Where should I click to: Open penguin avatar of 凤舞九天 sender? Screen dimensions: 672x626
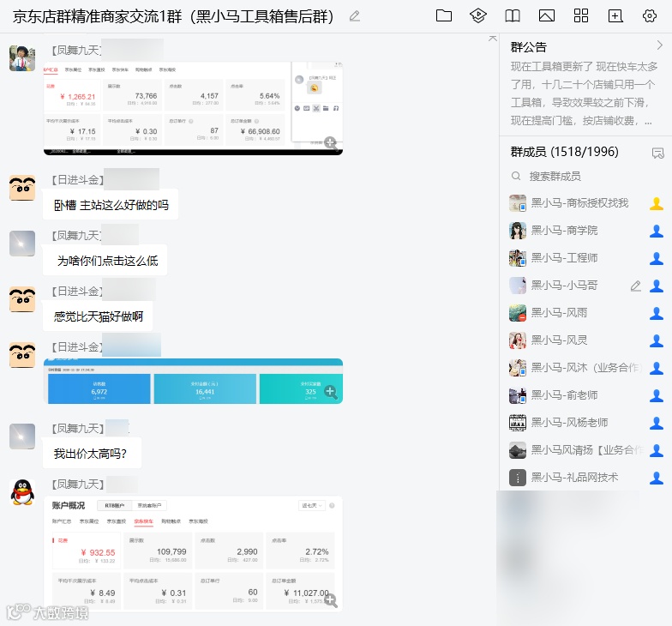click(x=22, y=492)
